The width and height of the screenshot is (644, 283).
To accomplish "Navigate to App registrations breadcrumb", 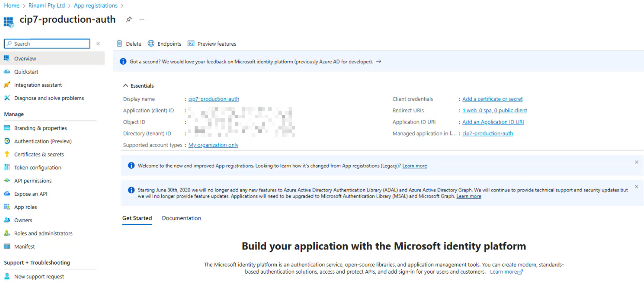I will [x=95, y=5].
